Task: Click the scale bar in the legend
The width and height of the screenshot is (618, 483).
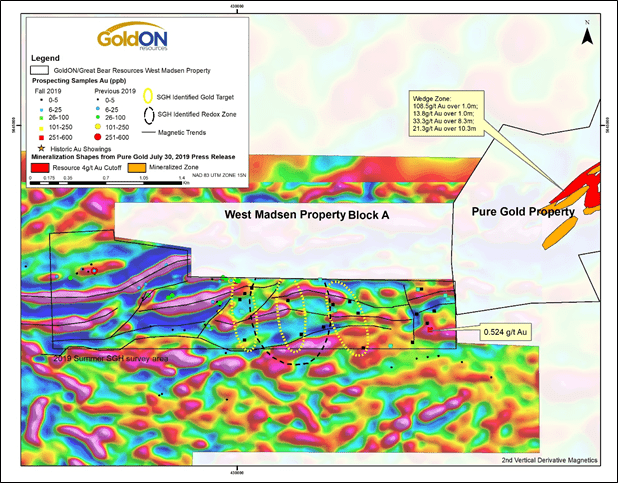Action: (106, 183)
